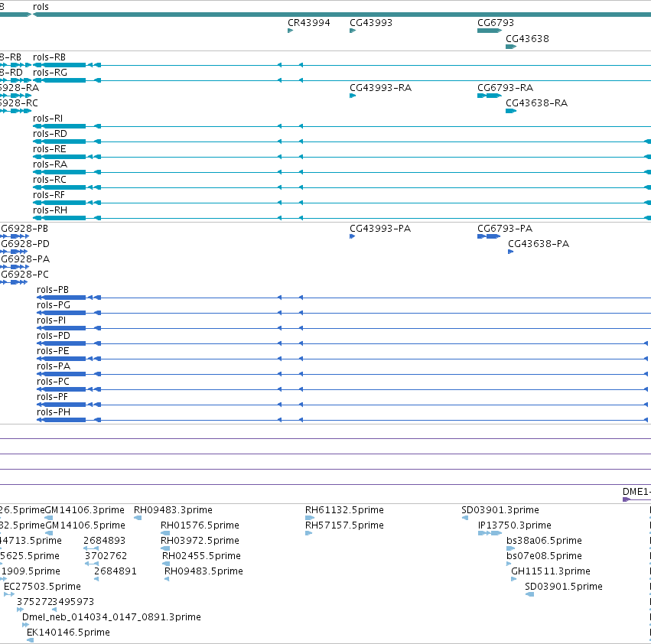Open the EC27503.5prime EST label
This screenshot has width=651, height=644.
tap(42, 587)
